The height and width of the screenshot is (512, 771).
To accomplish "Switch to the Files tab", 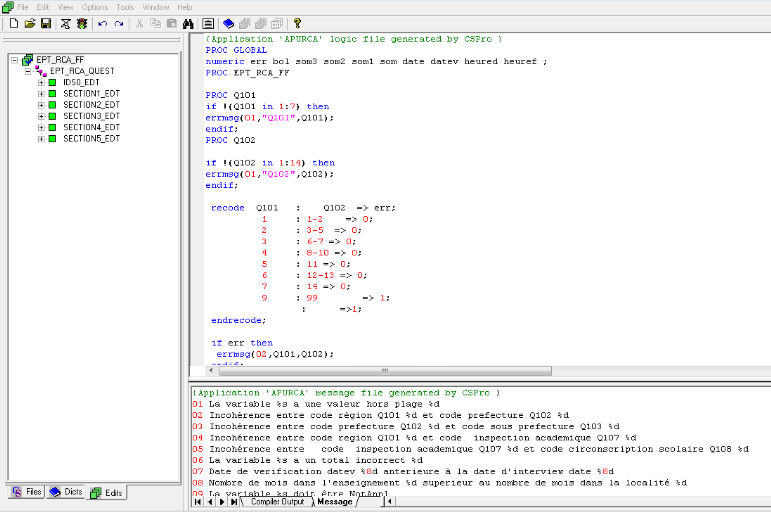I will click(x=27, y=492).
